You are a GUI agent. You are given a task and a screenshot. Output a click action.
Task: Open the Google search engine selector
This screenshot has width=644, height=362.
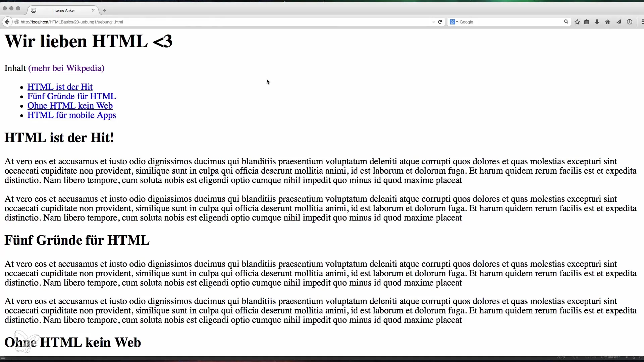[454, 22]
